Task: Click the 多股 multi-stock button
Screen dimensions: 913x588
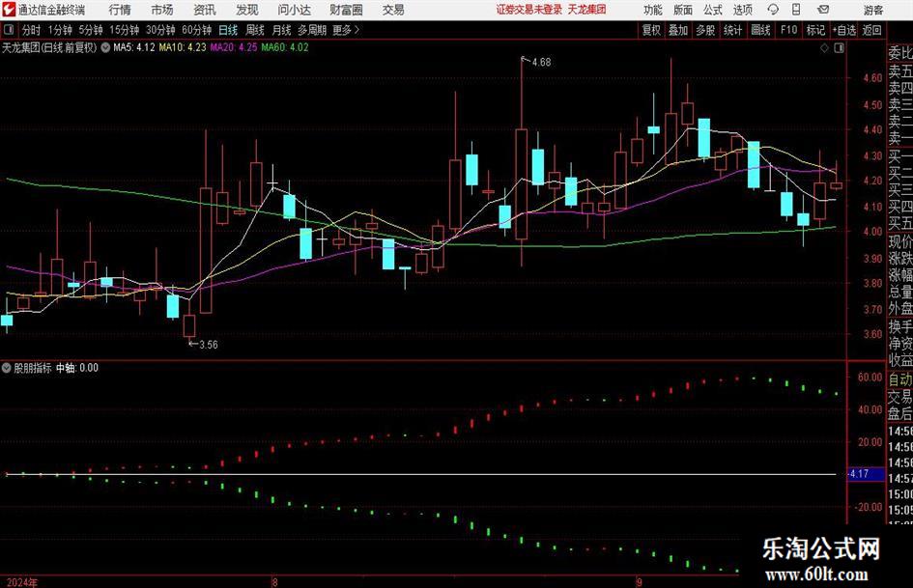Action: click(x=705, y=30)
